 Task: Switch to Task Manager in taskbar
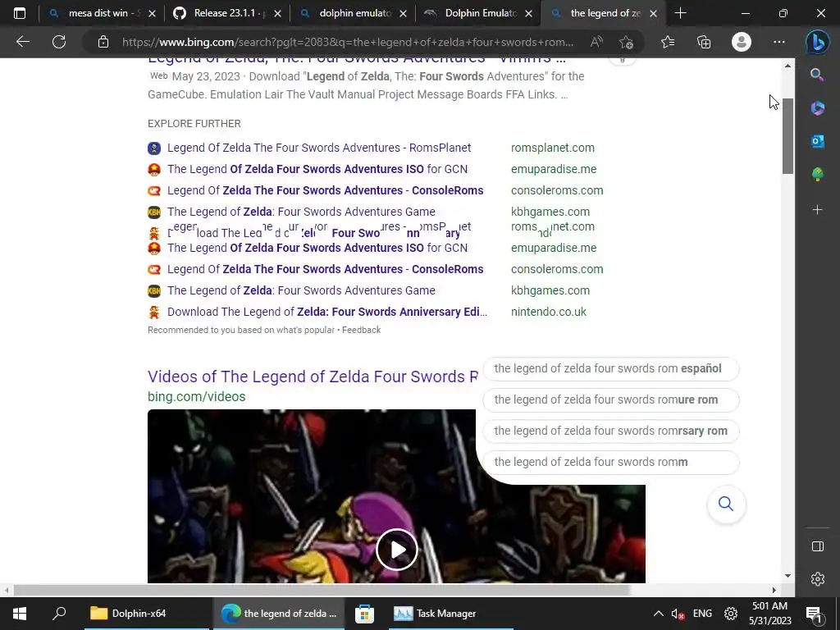(449, 614)
